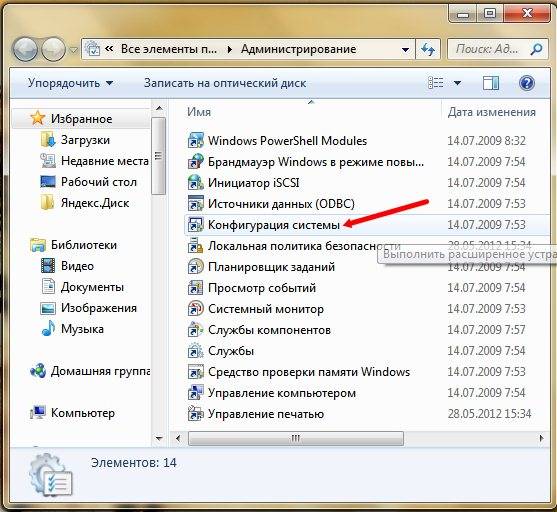
Task: Click the Инициатор iSCSI icon
Action: click(x=195, y=183)
